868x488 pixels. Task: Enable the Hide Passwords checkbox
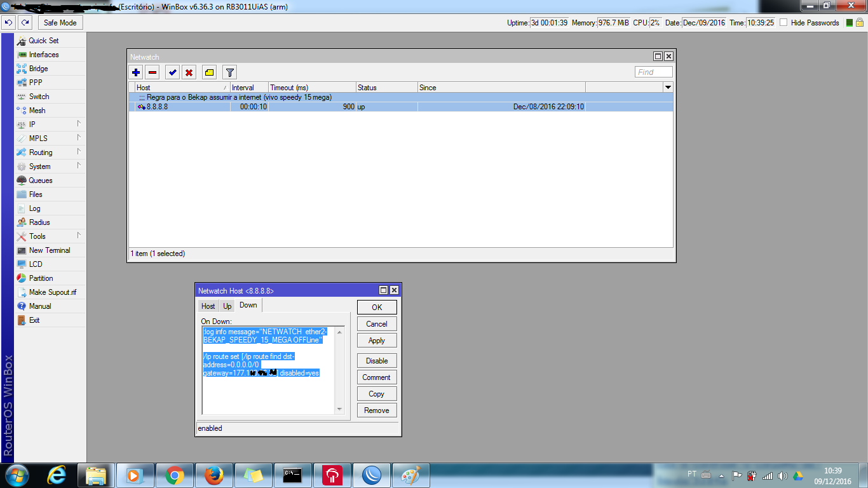(x=783, y=22)
